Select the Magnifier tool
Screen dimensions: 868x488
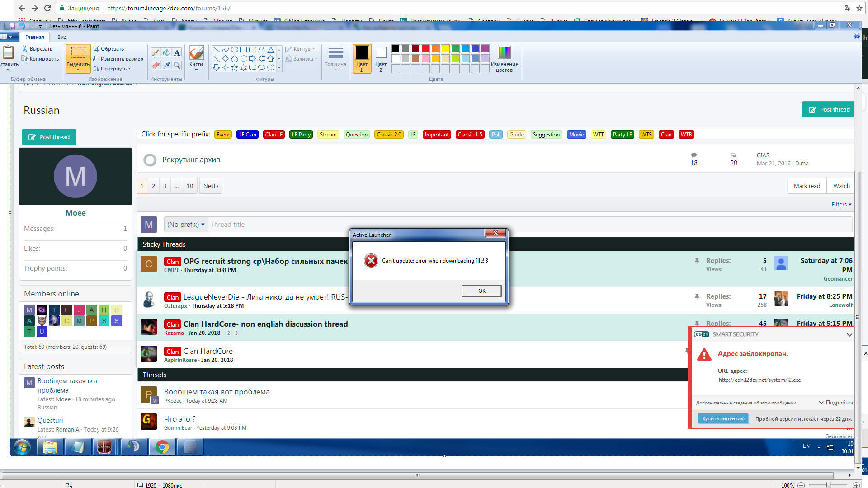pyautogui.click(x=177, y=66)
